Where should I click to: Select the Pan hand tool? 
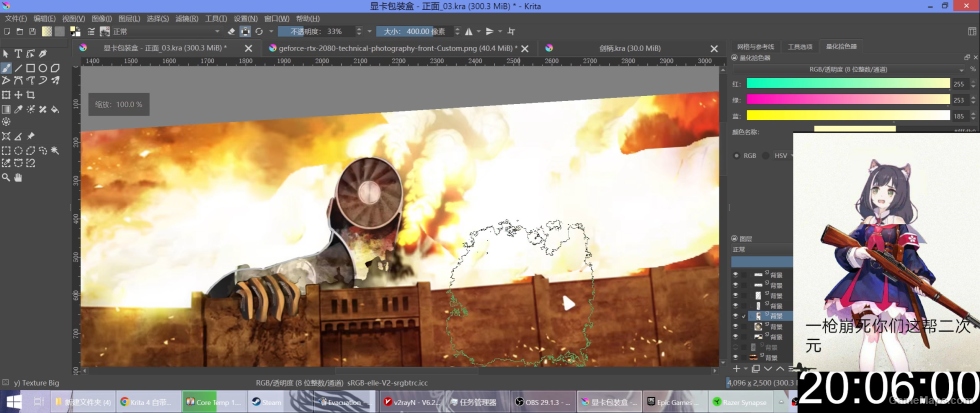click(18, 177)
